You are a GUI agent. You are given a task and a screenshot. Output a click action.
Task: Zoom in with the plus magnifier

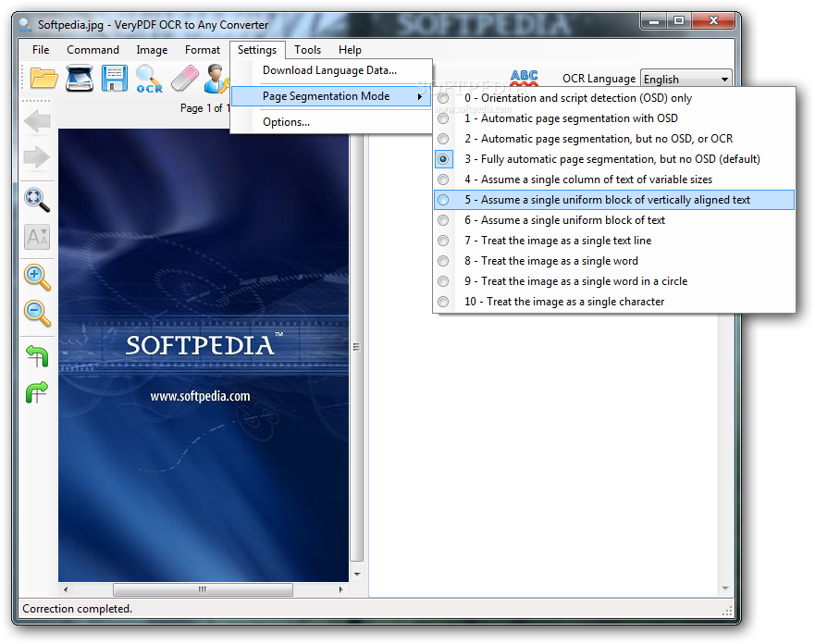pos(37,278)
